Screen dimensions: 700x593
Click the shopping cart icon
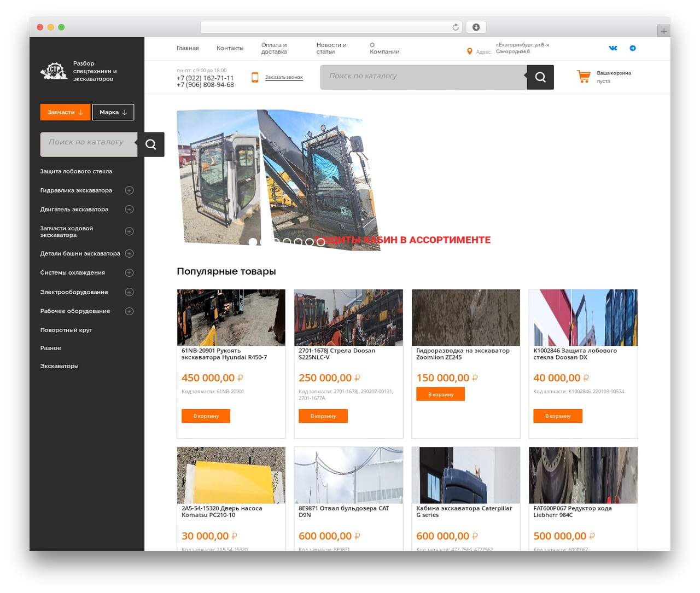(584, 77)
